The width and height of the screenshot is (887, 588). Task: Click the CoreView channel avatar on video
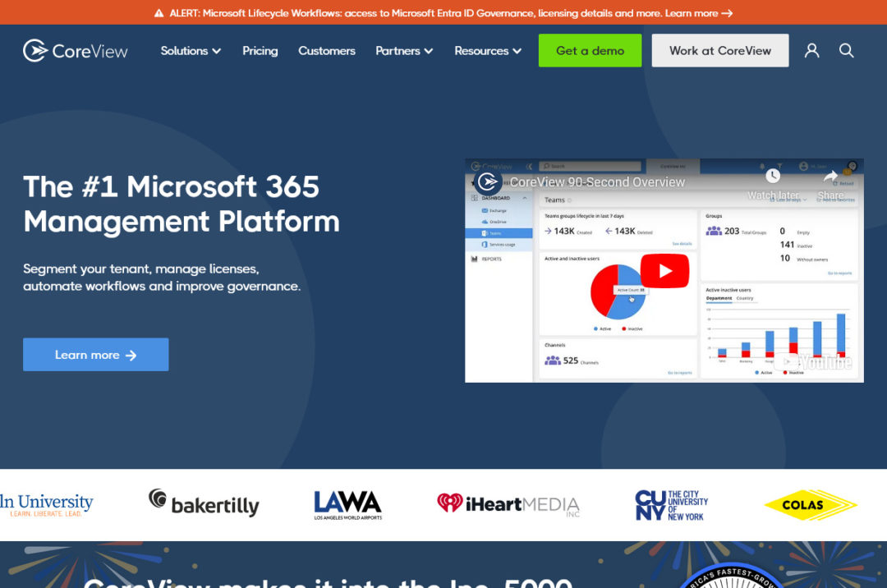click(488, 182)
